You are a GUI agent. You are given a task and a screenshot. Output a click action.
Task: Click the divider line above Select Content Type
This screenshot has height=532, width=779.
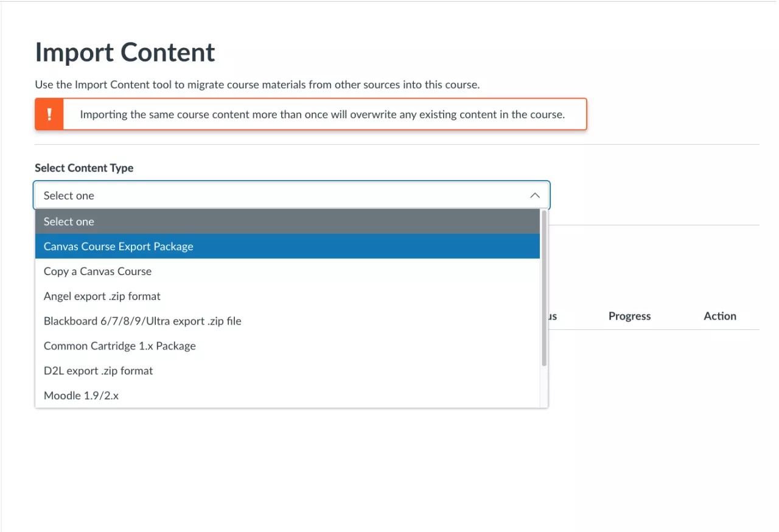pyautogui.click(x=397, y=145)
